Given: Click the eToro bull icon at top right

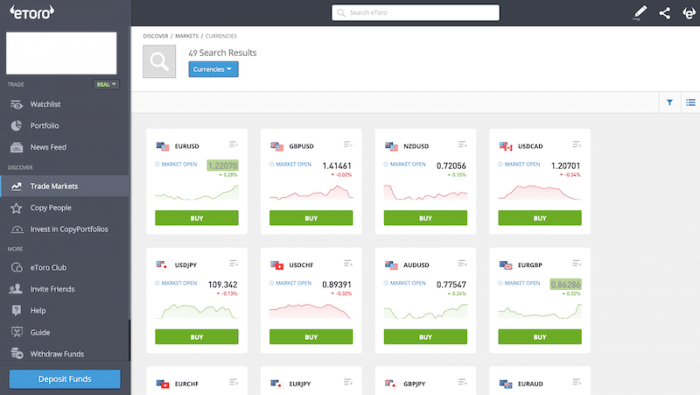Looking at the screenshot, I should coord(689,13).
